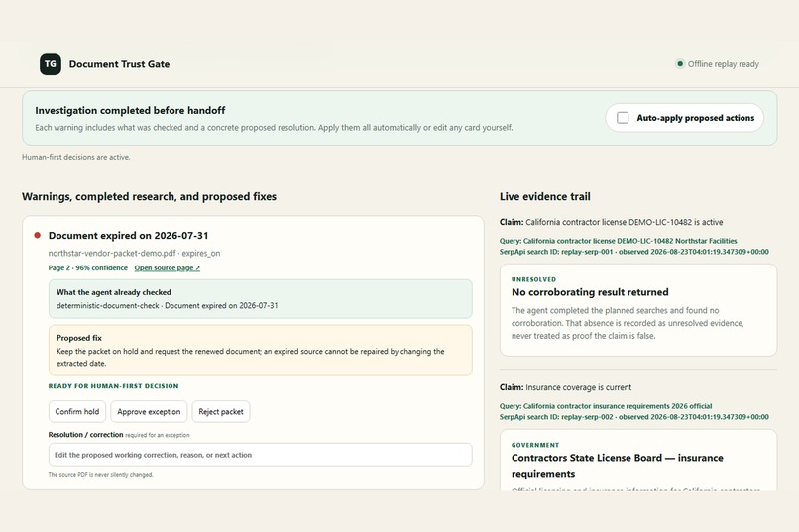Screen dimensions: 799x532
Task: Click the Reject packet button
Action: (x=221, y=411)
